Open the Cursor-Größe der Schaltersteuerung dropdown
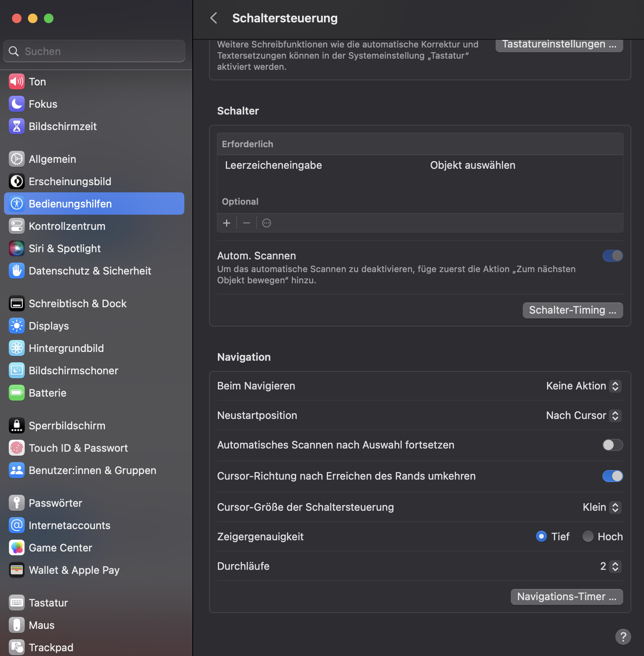644x656 pixels. point(602,507)
